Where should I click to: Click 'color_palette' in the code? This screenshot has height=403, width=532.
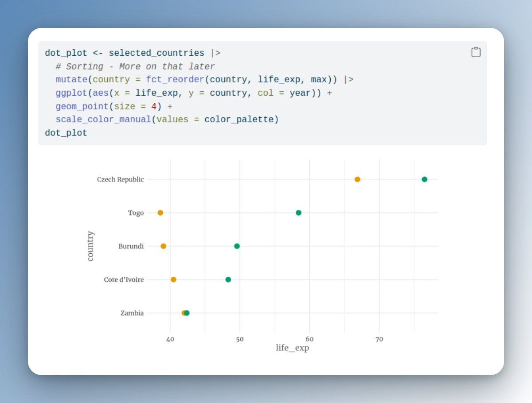pos(239,120)
